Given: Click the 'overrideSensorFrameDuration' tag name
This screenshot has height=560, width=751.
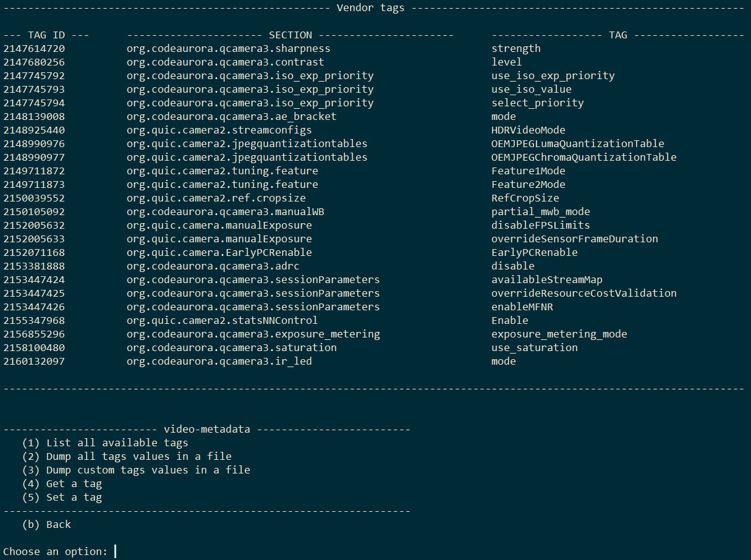Looking at the screenshot, I should pos(575,239).
